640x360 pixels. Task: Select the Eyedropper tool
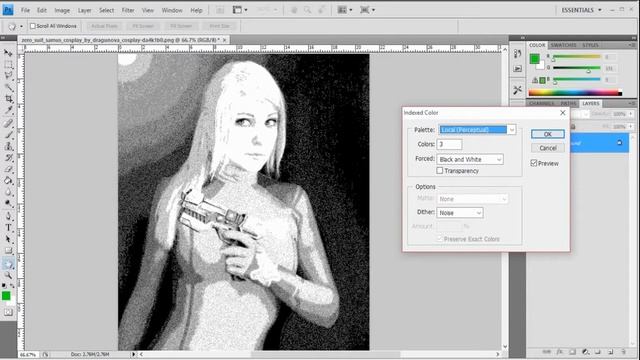pyautogui.click(x=8, y=110)
